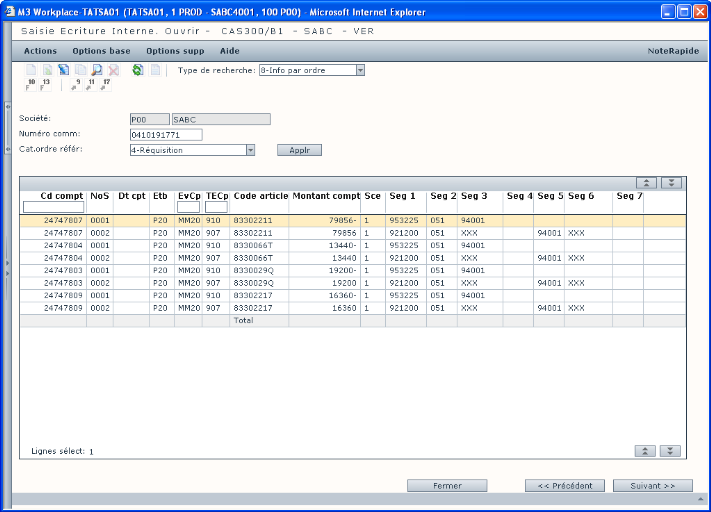Click the Applr button
The image size is (711, 512).
299,150
